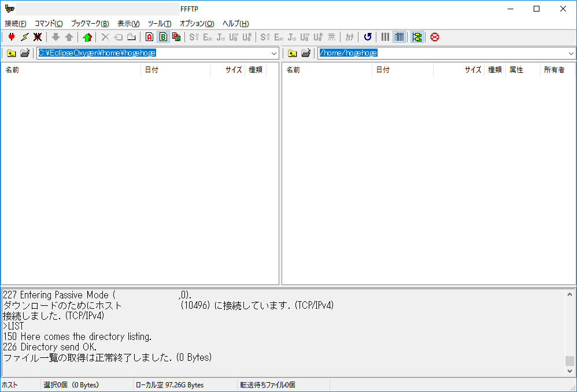
Task: Click status bar text "選択0個 (0 Bytes)"
Action: pos(71,385)
